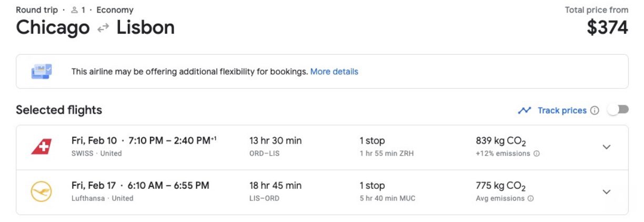This screenshot has width=644, height=222.
Task: Click the 775 kg CO2 emissions value
Action: click(x=501, y=186)
